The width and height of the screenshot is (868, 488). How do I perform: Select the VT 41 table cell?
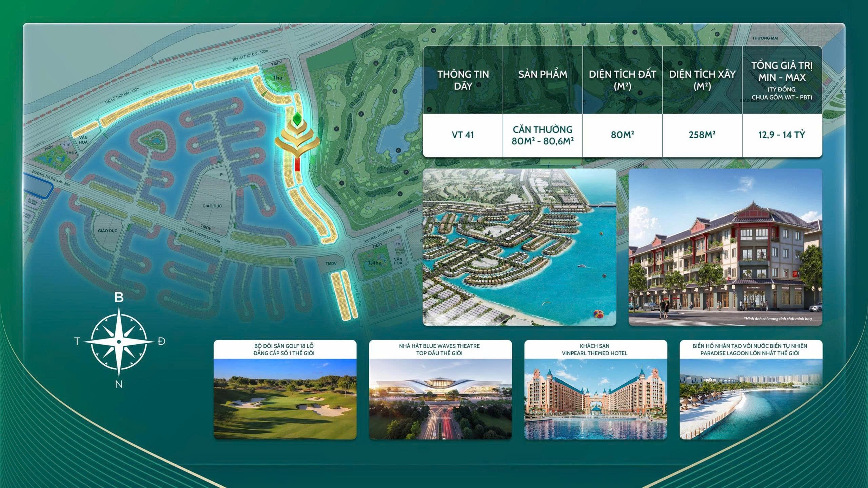(x=463, y=135)
